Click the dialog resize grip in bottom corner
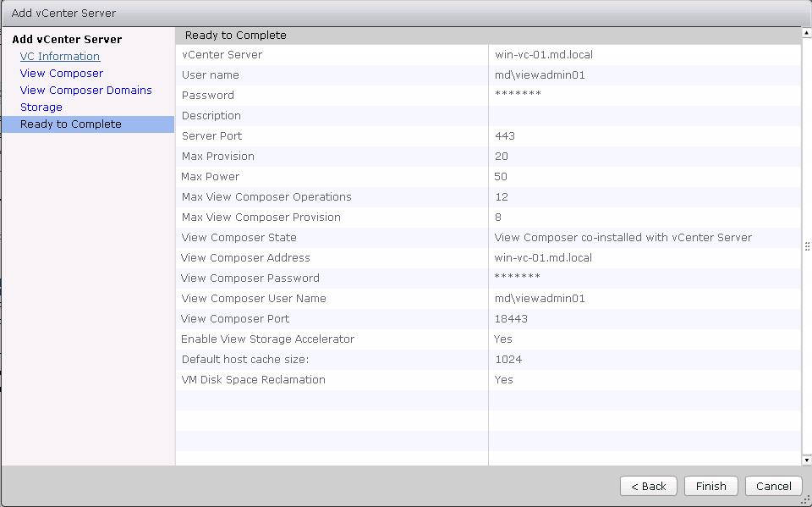 (804, 499)
